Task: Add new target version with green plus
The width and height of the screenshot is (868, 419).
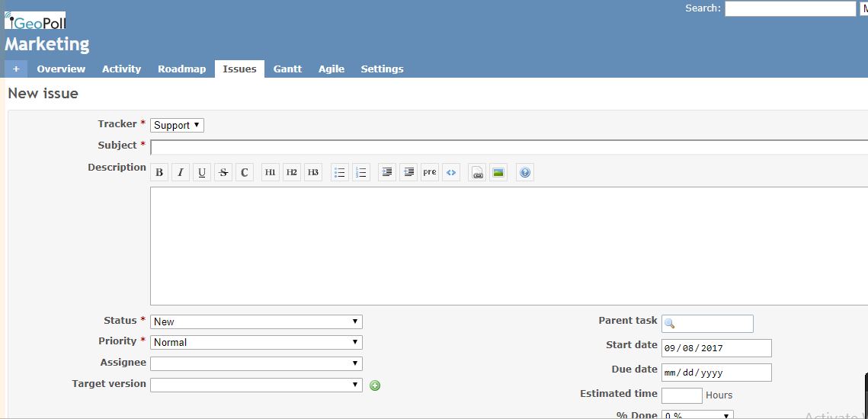Action: tap(375, 385)
